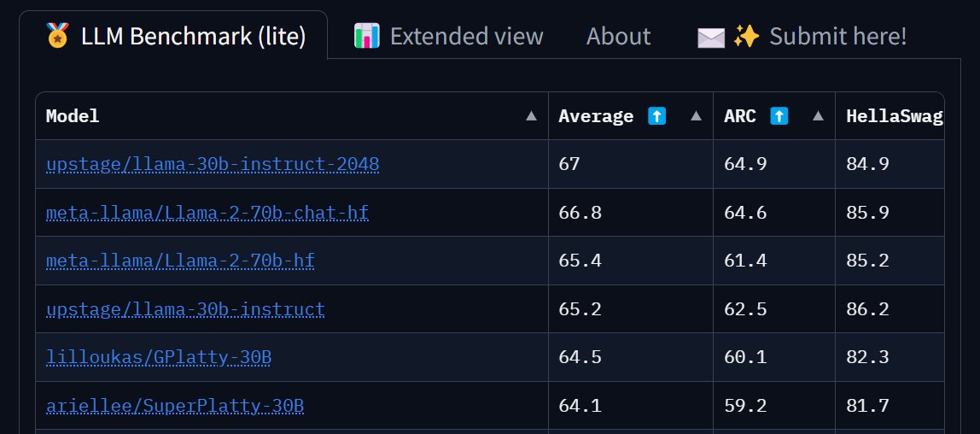Click the Average column header label
Viewport: 980px width, 434px height.
click(x=596, y=116)
